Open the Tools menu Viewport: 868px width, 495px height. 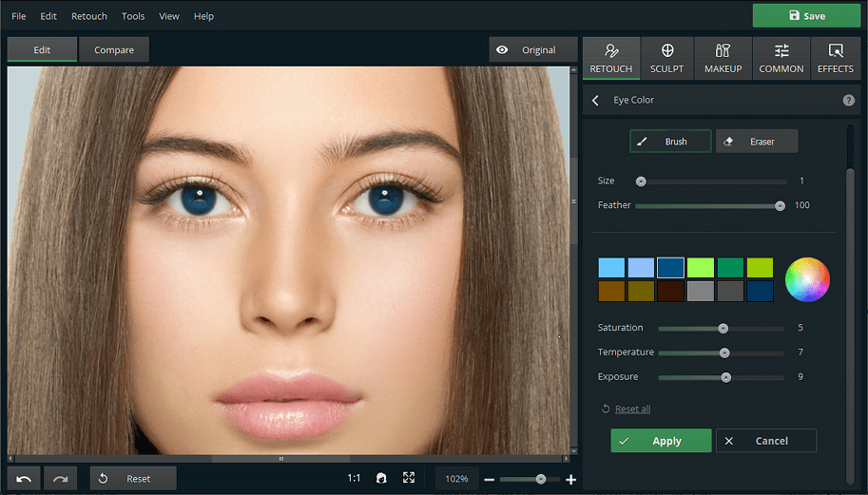tap(133, 16)
